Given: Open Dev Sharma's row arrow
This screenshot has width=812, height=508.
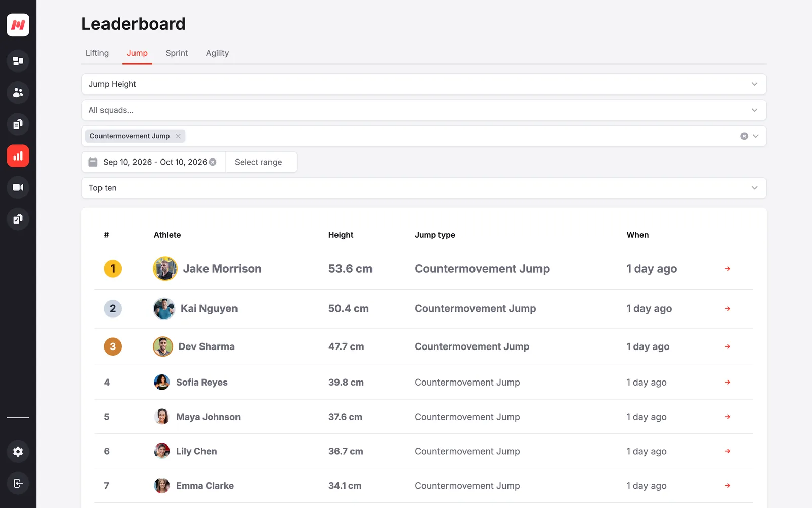Looking at the screenshot, I should (727, 346).
